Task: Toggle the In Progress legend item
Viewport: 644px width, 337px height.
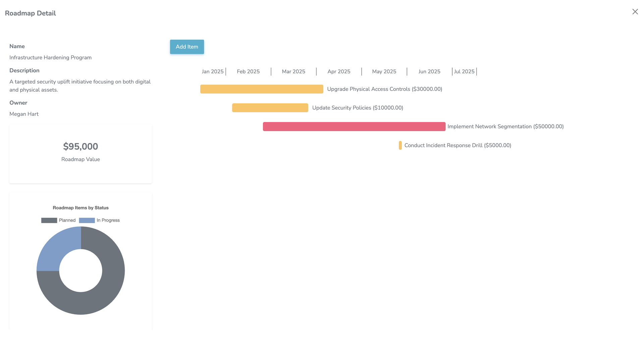Action: pyautogui.click(x=108, y=220)
